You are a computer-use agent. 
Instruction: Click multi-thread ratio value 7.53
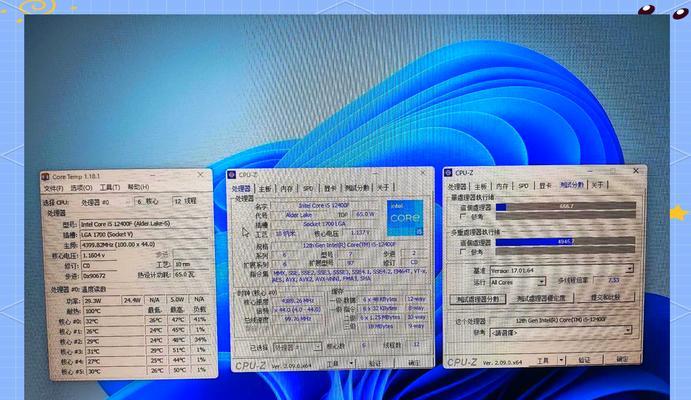(613, 280)
